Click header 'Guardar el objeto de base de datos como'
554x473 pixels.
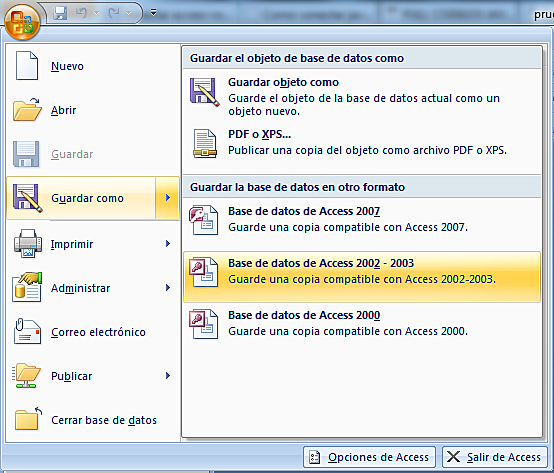tap(297, 58)
